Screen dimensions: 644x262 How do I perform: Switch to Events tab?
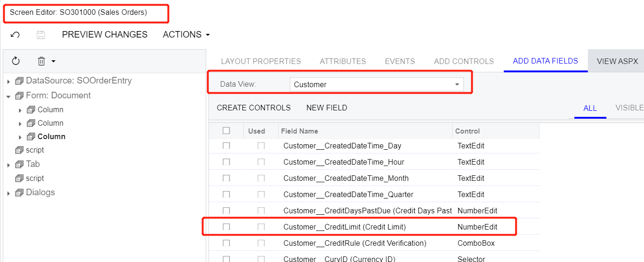[400, 61]
